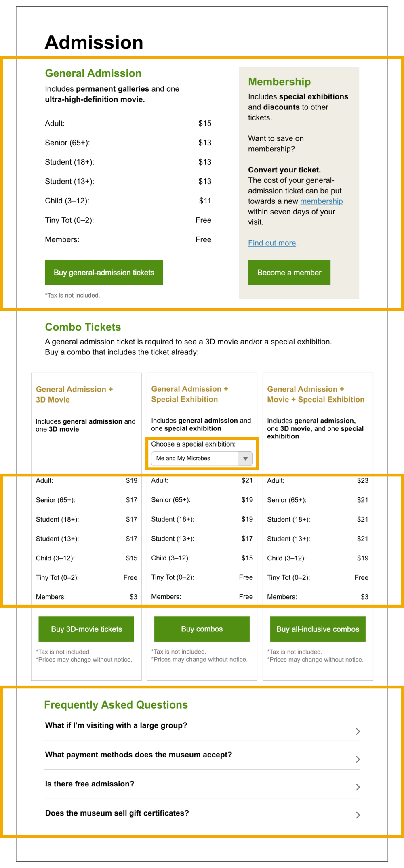404x868 pixels.
Task: Open the special exhibition dropdown arrow
Action: [x=245, y=459]
